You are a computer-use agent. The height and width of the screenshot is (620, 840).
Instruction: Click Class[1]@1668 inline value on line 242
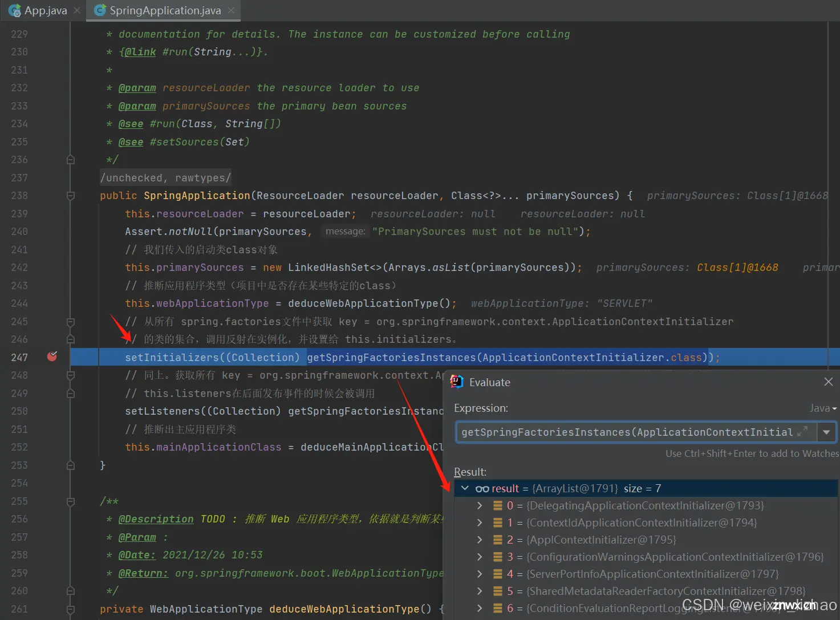(737, 268)
